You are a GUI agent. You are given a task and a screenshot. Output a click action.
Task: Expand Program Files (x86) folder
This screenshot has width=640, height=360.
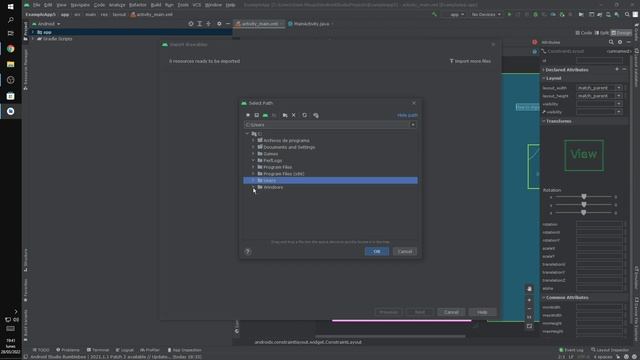click(x=253, y=174)
